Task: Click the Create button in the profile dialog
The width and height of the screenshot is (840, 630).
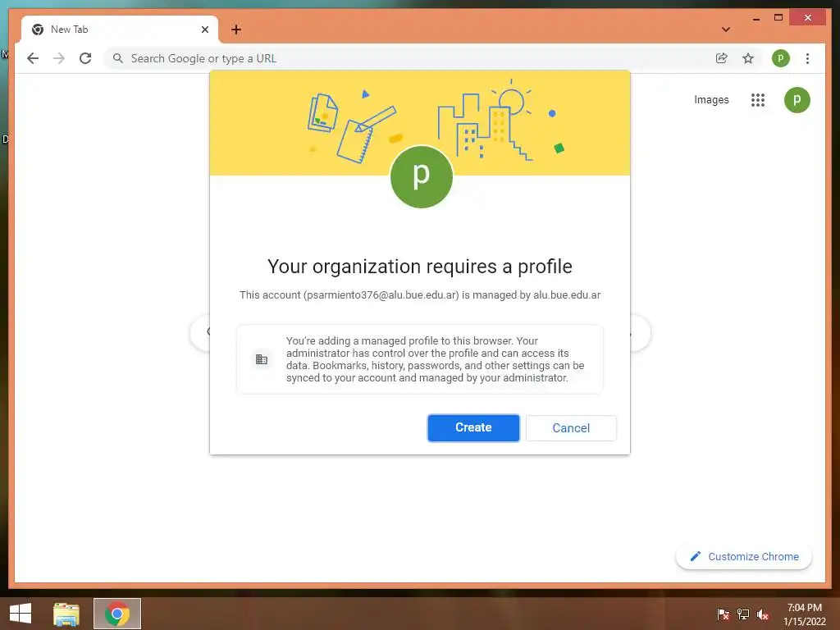Action: click(x=473, y=427)
